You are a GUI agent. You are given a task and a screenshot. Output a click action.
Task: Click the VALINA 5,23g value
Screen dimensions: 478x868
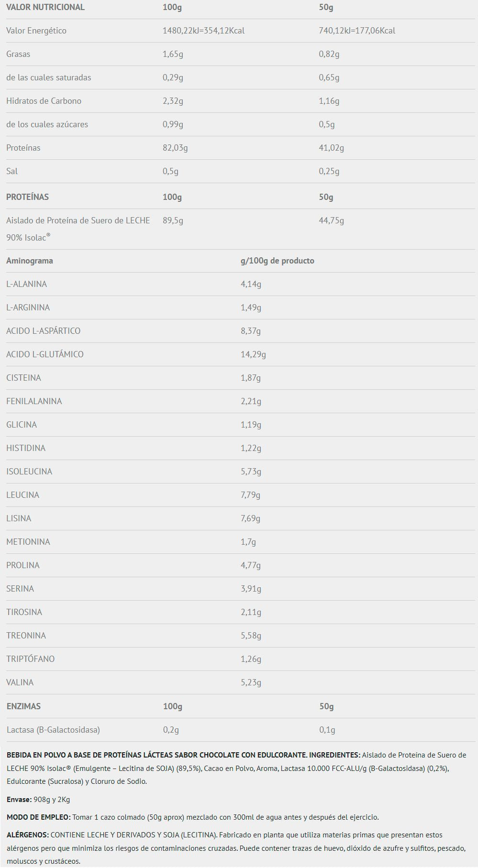coord(251,682)
